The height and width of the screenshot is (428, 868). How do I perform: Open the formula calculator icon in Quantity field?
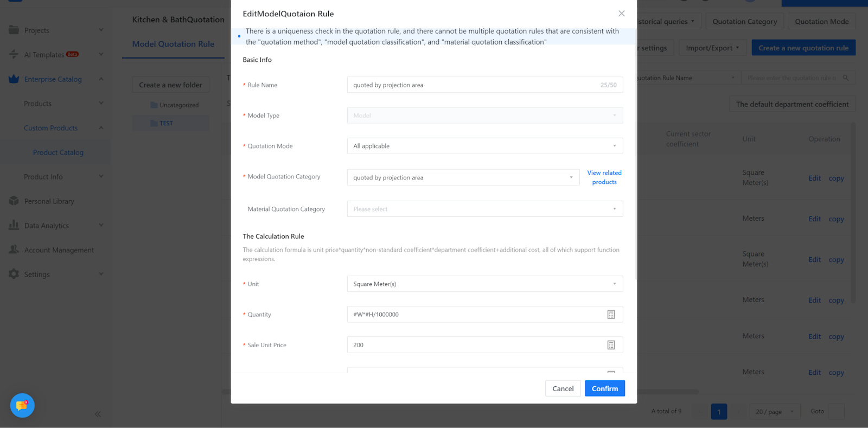(611, 315)
